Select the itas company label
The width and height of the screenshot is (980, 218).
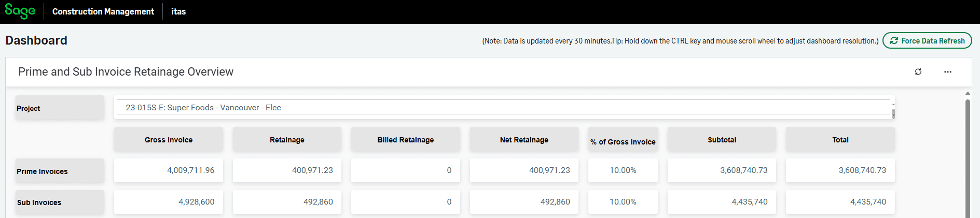(178, 11)
